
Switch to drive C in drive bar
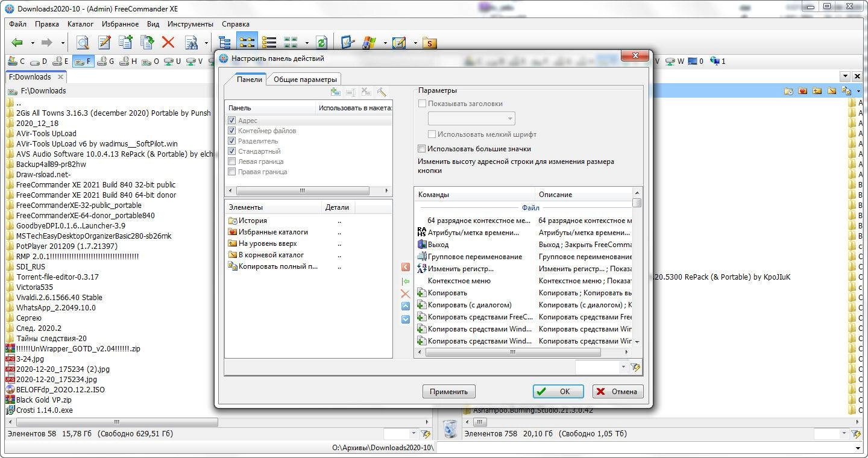pyautogui.click(x=16, y=61)
